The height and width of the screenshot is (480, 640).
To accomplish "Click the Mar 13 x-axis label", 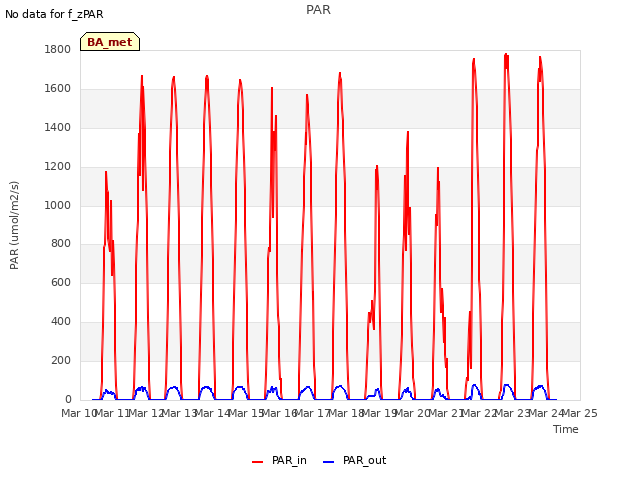I will (180, 413).
